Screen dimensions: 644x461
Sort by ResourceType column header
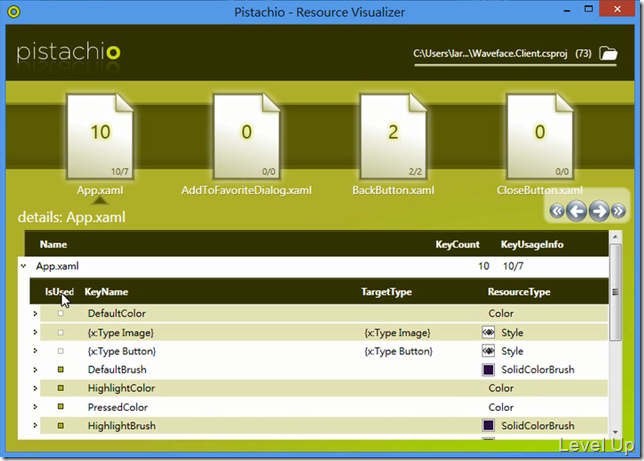click(519, 292)
